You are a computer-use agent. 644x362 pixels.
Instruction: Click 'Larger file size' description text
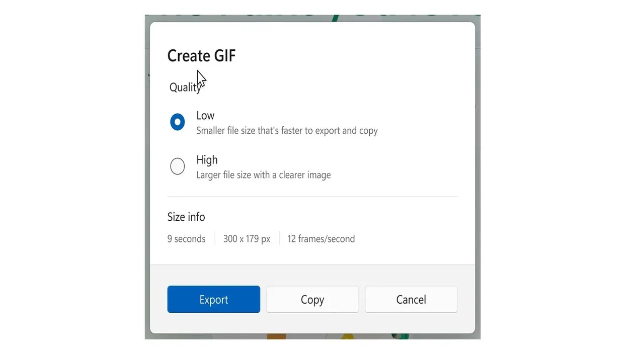click(x=263, y=175)
